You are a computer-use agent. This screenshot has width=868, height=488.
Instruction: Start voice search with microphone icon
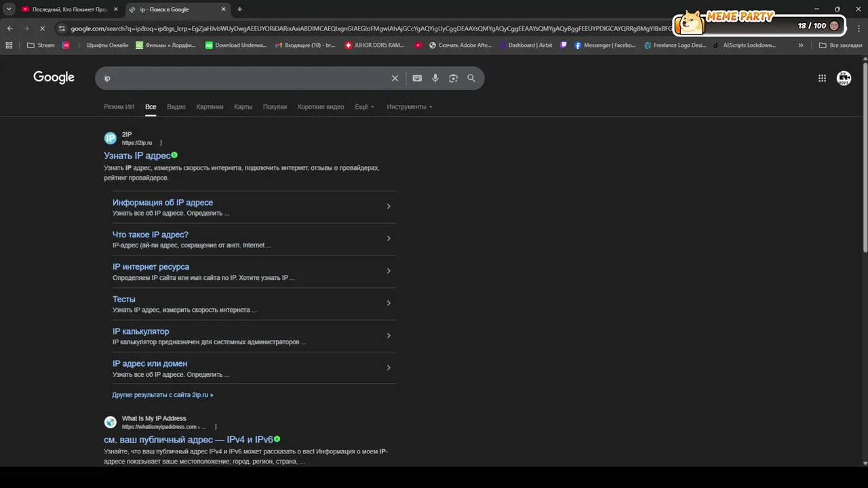point(435,78)
